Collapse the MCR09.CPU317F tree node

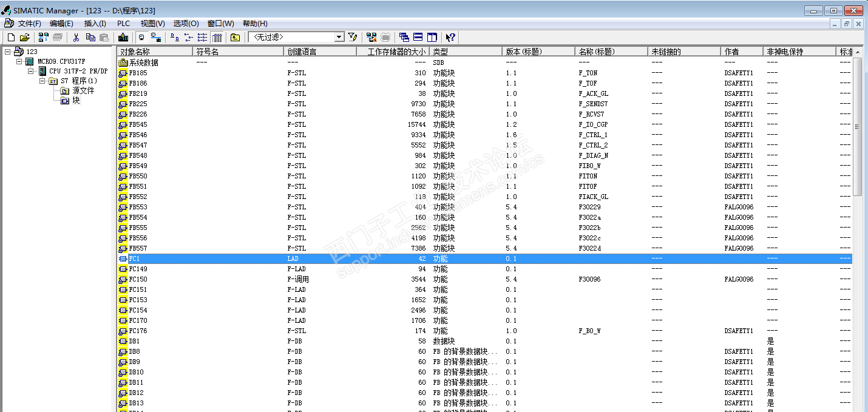19,61
